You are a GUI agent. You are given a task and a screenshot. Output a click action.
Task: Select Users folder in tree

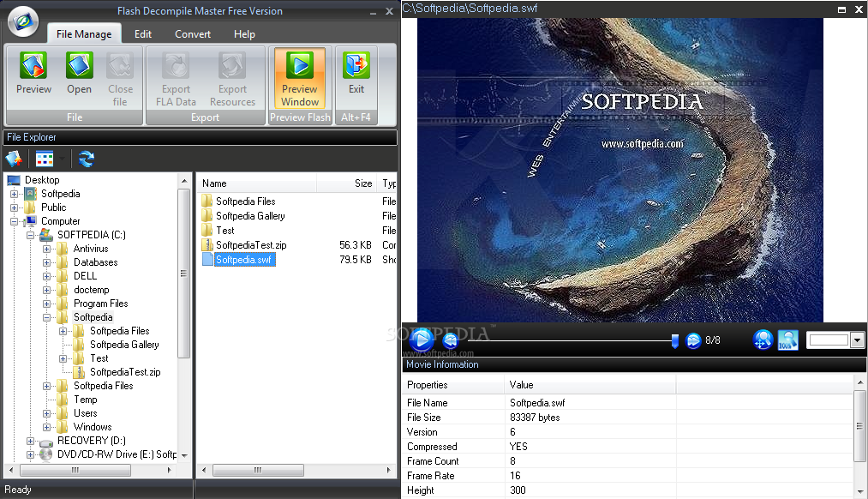pyautogui.click(x=85, y=413)
